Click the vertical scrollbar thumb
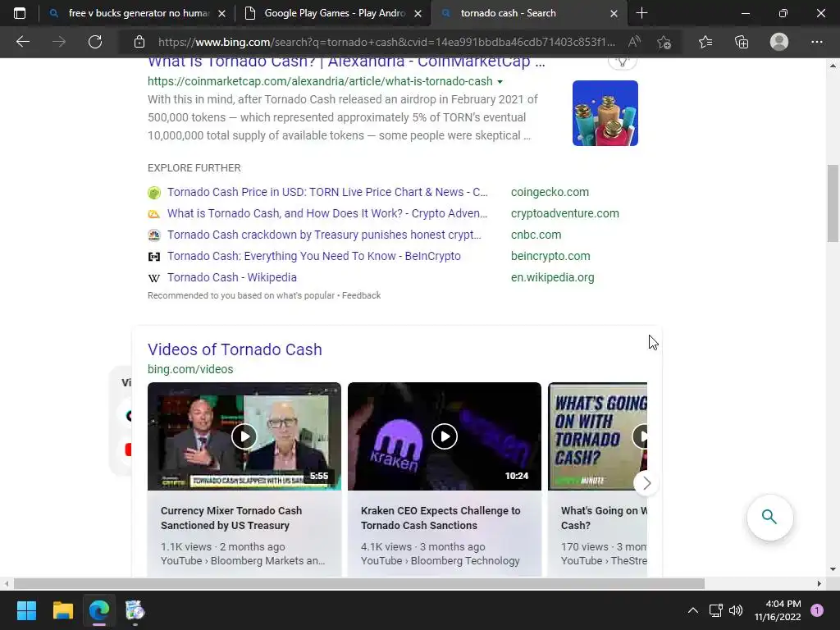The image size is (840, 630). (833, 203)
